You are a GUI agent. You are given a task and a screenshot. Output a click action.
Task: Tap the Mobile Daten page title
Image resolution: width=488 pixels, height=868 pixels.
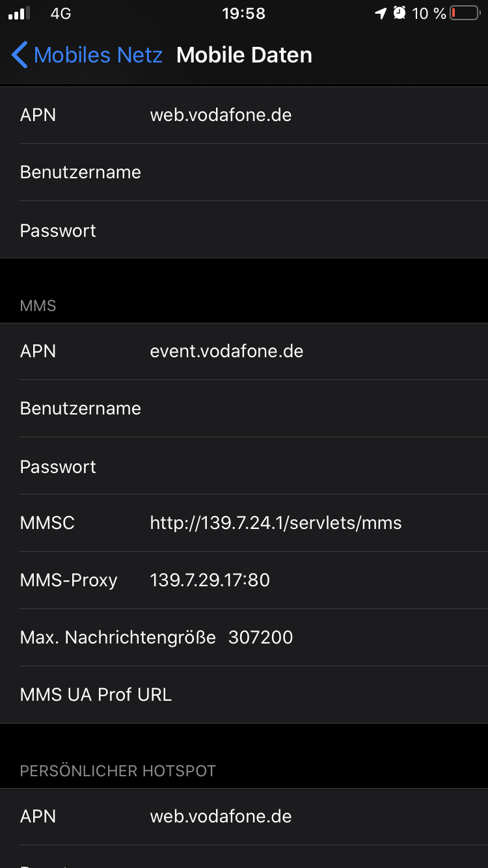point(244,55)
